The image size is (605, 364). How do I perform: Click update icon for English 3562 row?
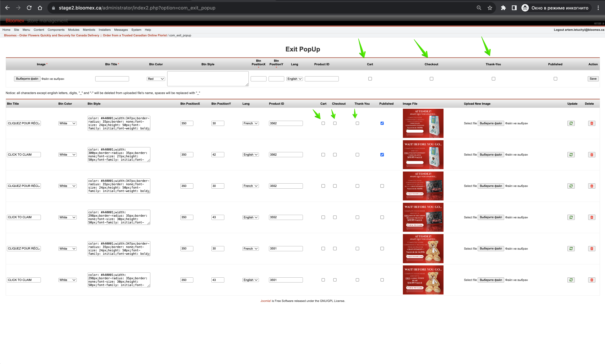click(571, 155)
